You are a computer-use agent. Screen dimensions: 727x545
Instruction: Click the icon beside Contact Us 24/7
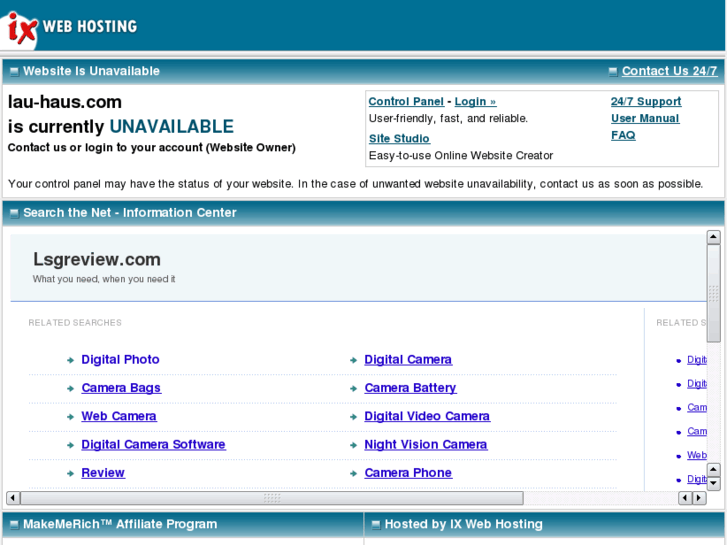pyautogui.click(x=613, y=71)
